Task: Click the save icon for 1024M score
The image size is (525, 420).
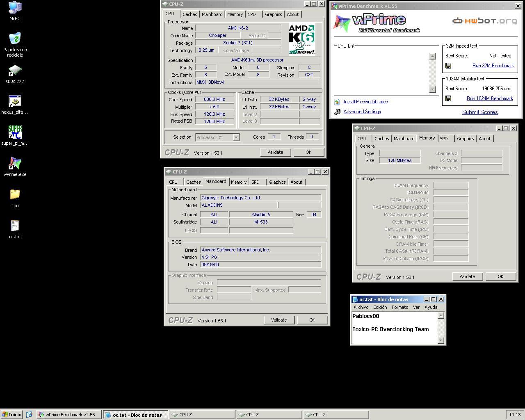Action: (x=448, y=98)
